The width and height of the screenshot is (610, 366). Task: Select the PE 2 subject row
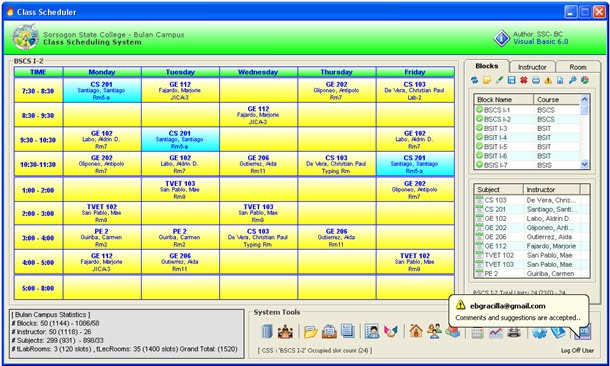click(532, 273)
